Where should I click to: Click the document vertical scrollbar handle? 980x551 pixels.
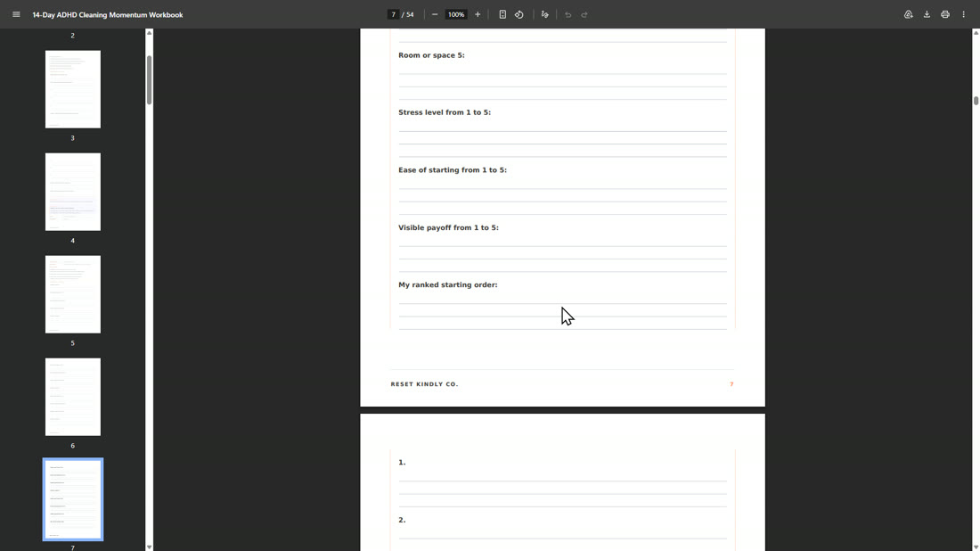coord(976,101)
